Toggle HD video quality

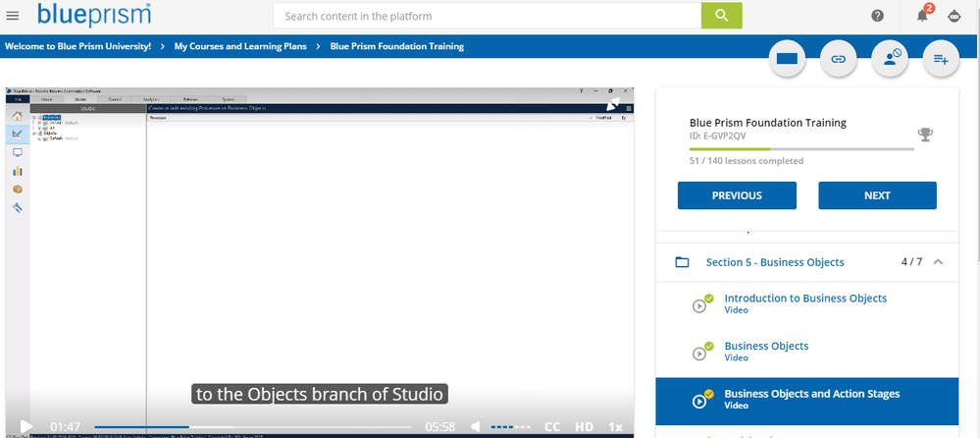[585, 427]
